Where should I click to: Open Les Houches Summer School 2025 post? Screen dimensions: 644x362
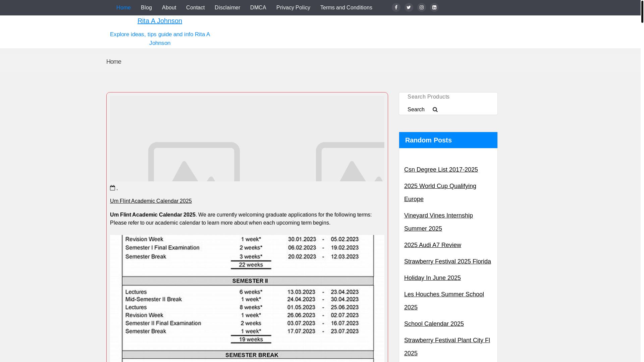[x=444, y=301]
